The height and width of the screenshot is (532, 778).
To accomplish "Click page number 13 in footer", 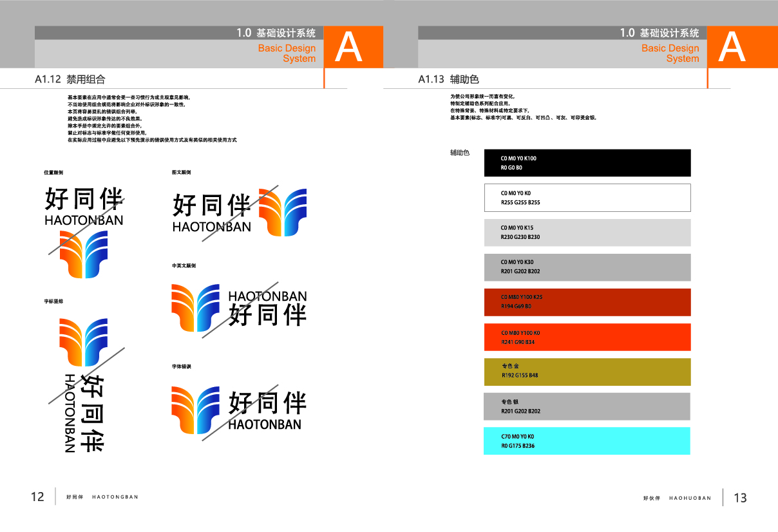I will (x=740, y=497).
